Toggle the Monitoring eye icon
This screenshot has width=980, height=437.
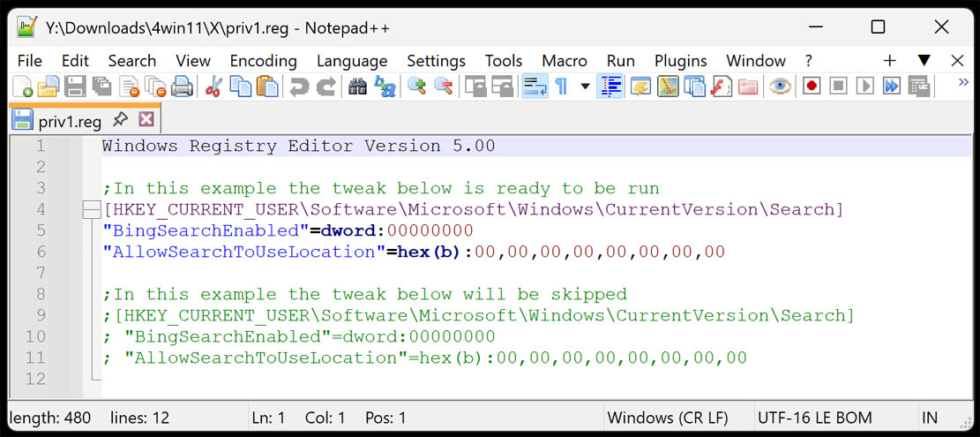pos(779,87)
